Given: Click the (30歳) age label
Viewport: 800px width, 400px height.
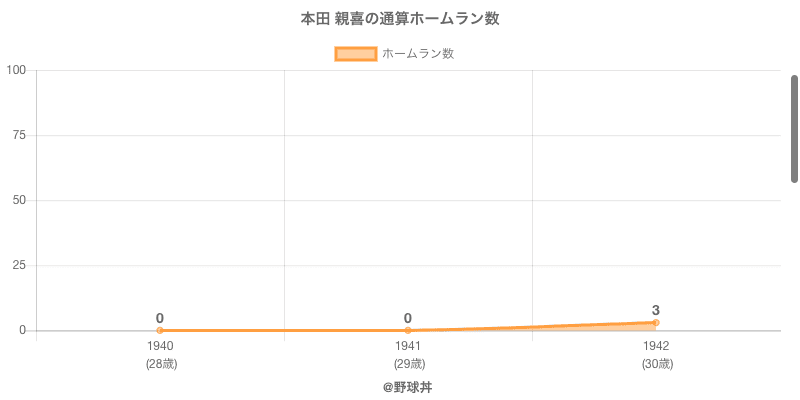Looking at the screenshot, I should coord(656,364).
